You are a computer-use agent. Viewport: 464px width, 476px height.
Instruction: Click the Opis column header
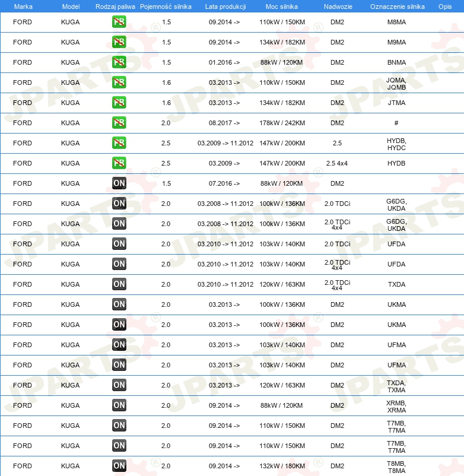[x=445, y=7]
